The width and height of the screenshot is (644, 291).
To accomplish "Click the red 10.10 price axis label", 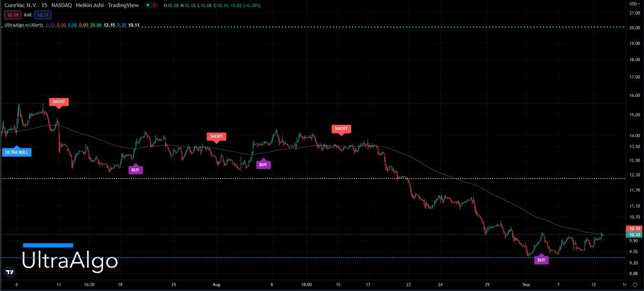I will click(x=634, y=228).
